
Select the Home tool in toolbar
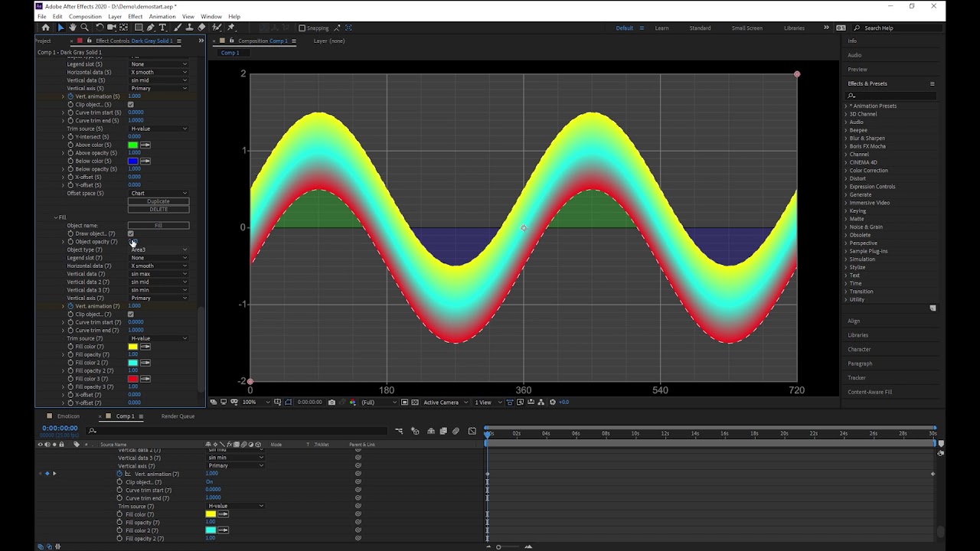[45, 28]
